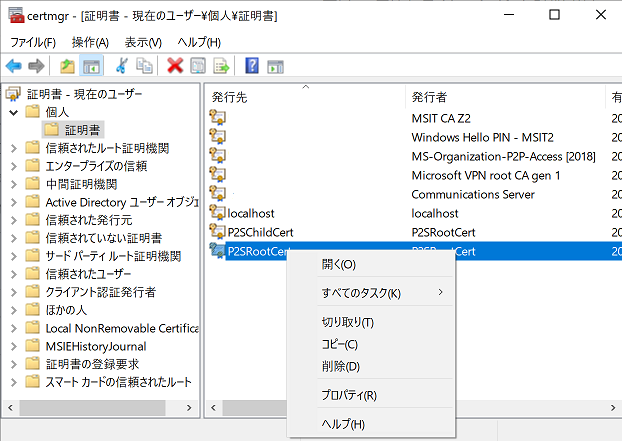Expand the 中間証明機関 node
This screenshot has width=622, height=441.
pyautogui.click(x=13, y=184)
